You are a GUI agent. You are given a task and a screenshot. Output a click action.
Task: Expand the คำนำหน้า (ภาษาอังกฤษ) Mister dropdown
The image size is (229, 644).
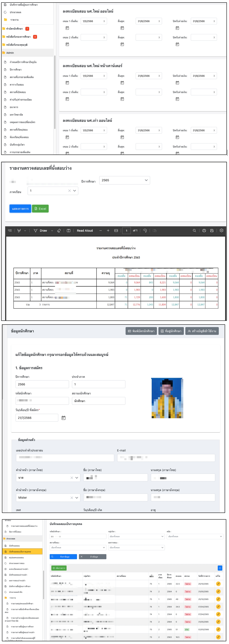77,498
